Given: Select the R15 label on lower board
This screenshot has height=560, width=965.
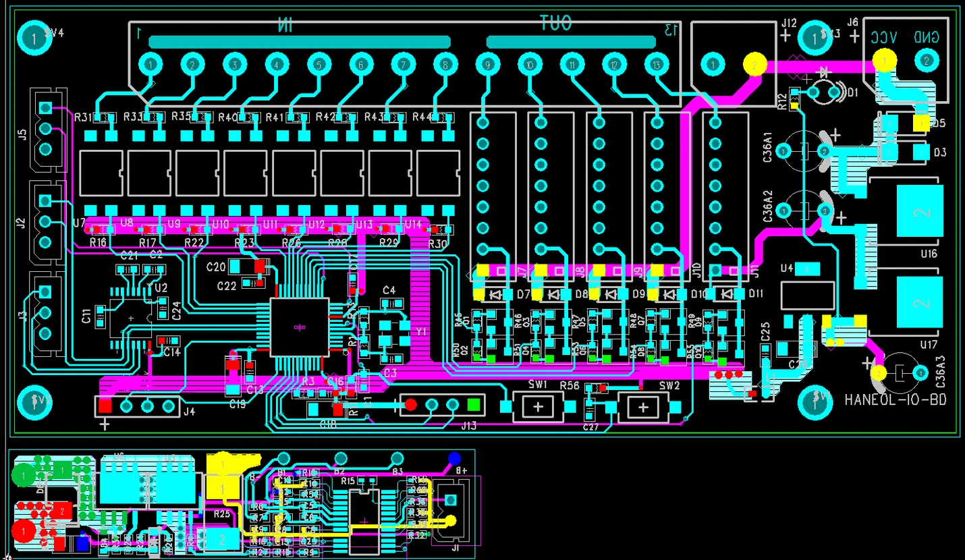Looking at the screenshot, I should (348, 481).
